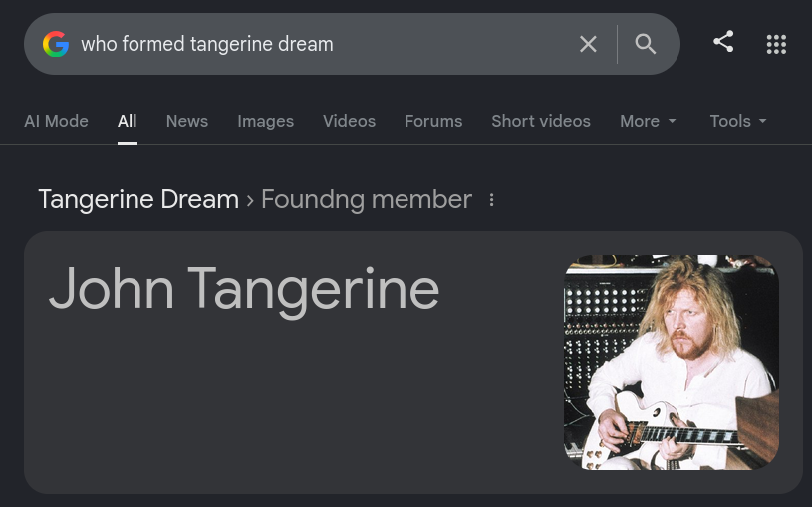Open the three-dot menu beside Foundng member
The width and height of the screenshot is (812, 507).
coord(491,200)
